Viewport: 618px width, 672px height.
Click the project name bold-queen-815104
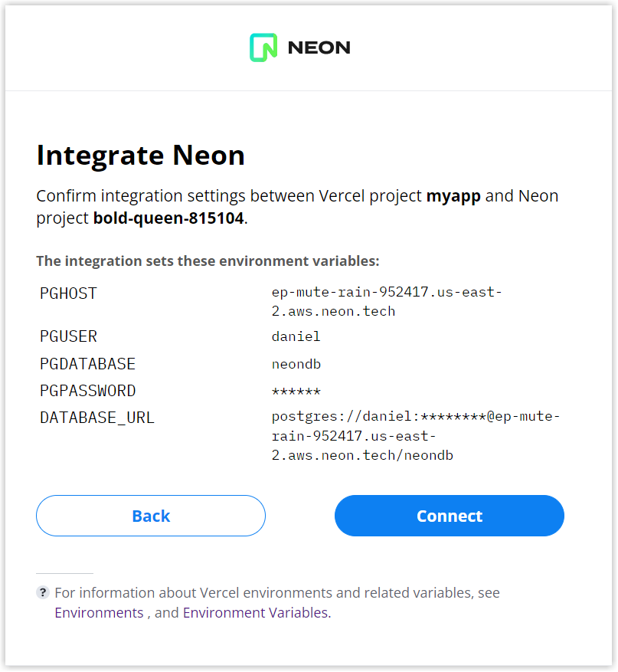coord(168,218)
